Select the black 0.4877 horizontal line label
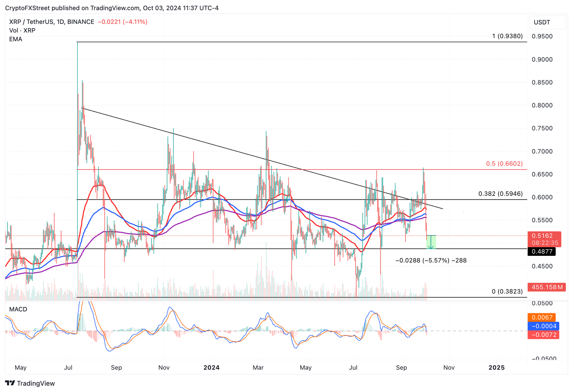Screen dimensions: 573x392 (542, 252)
